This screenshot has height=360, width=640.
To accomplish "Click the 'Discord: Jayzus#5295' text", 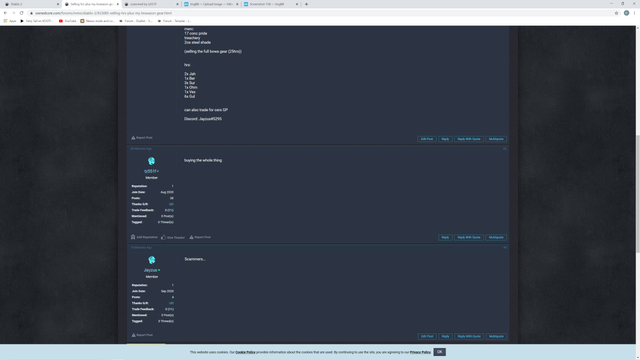I will tap(203, 119).
